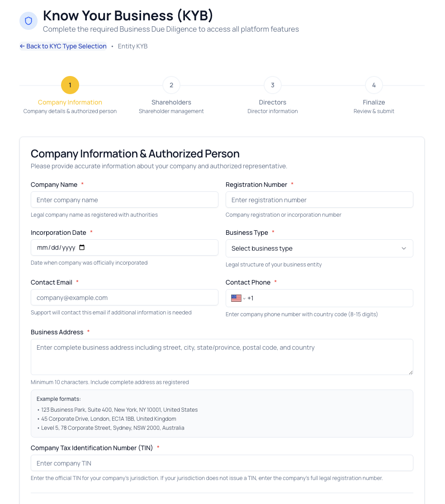Click the Business Type chevron to select structure
Viewport: 445px width, 504px height.
tap(405, 248)
